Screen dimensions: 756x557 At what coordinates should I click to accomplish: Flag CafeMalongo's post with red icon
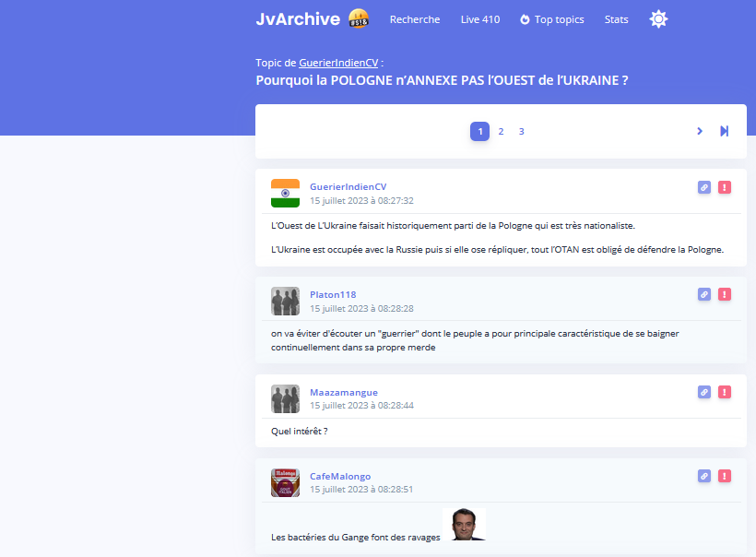coord(725,476)
